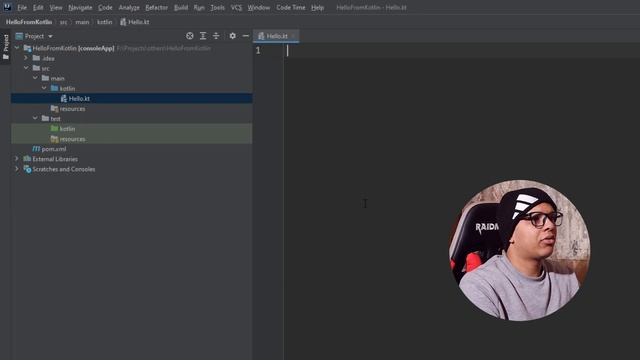This screenshot has width=640, height=360.
Task: Close the Hello.kt editor tab
Action: pyautogui.click(x=293, y=36)
